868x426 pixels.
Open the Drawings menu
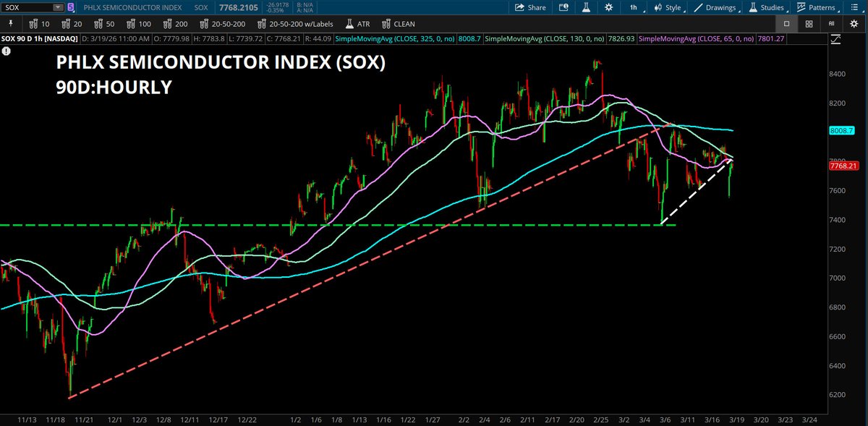(x=718, y=7)
